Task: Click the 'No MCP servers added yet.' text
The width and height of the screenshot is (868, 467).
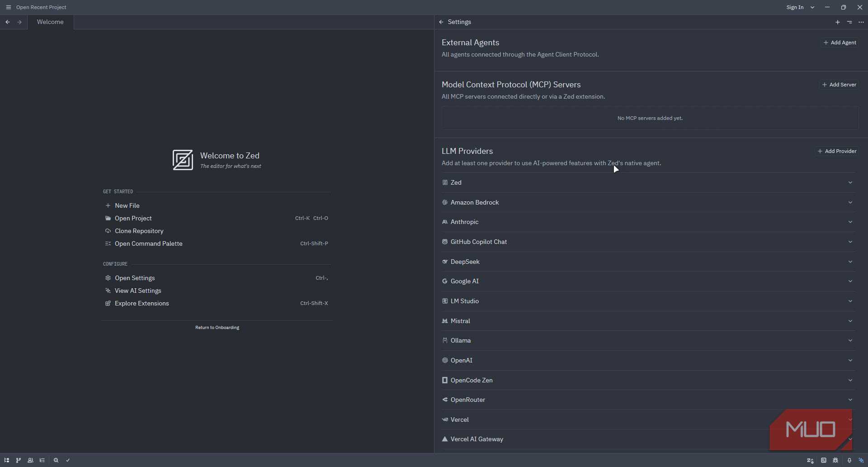Action: pyautogui.click(x=650, y=118)
